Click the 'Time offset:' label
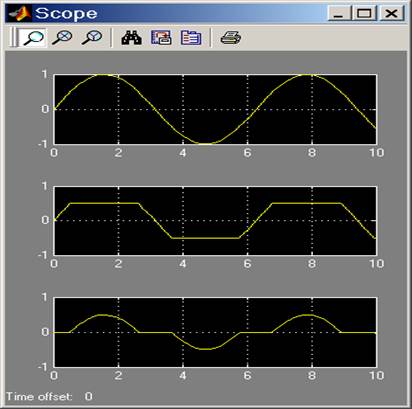This screenshot has width=412, height=409. (x=39, y=396)
